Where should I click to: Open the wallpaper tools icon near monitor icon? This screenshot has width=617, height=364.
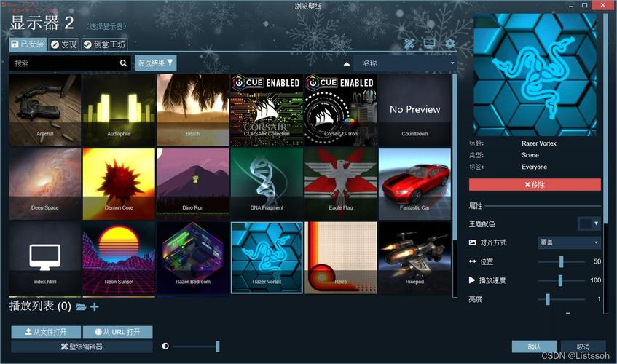click(409, 44)
